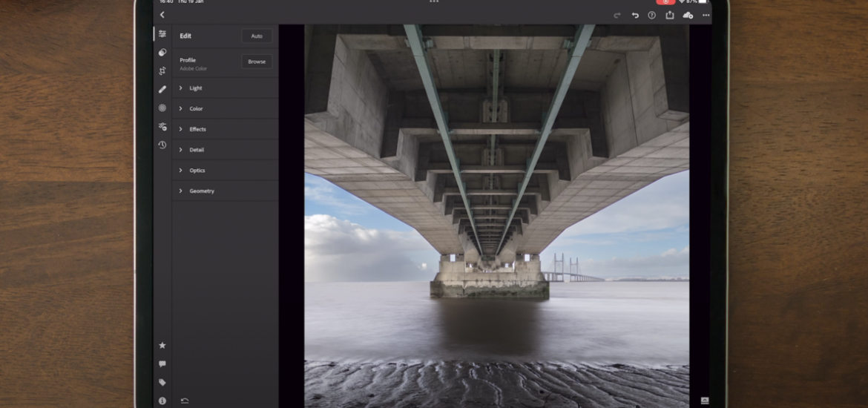Click the Edit panel heading
Viewport: 868px width, 408px height.
(x=185, y=36)
